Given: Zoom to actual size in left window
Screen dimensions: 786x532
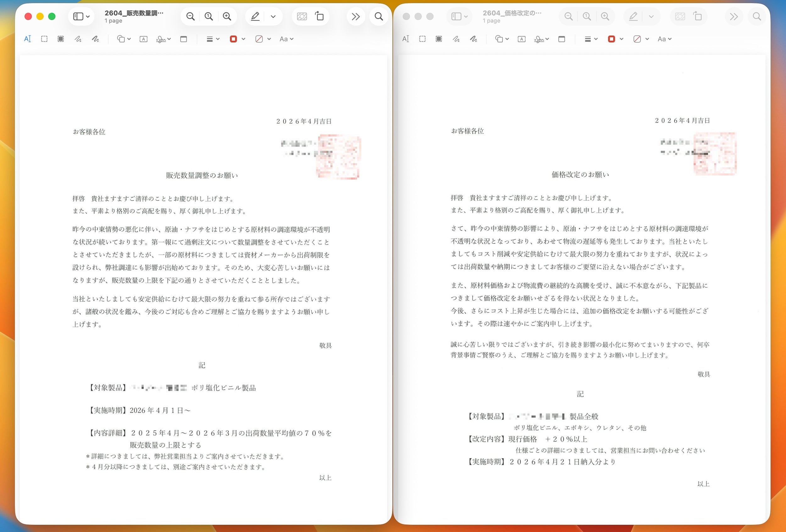Looking at the screenshot, I should click(x=209, y=16).
